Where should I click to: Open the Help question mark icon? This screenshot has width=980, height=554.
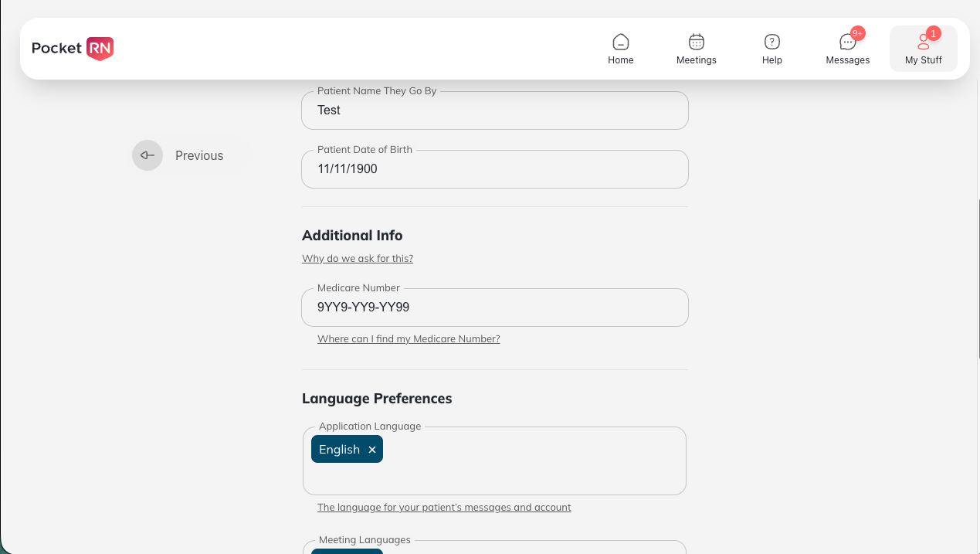tap(771, 42)
